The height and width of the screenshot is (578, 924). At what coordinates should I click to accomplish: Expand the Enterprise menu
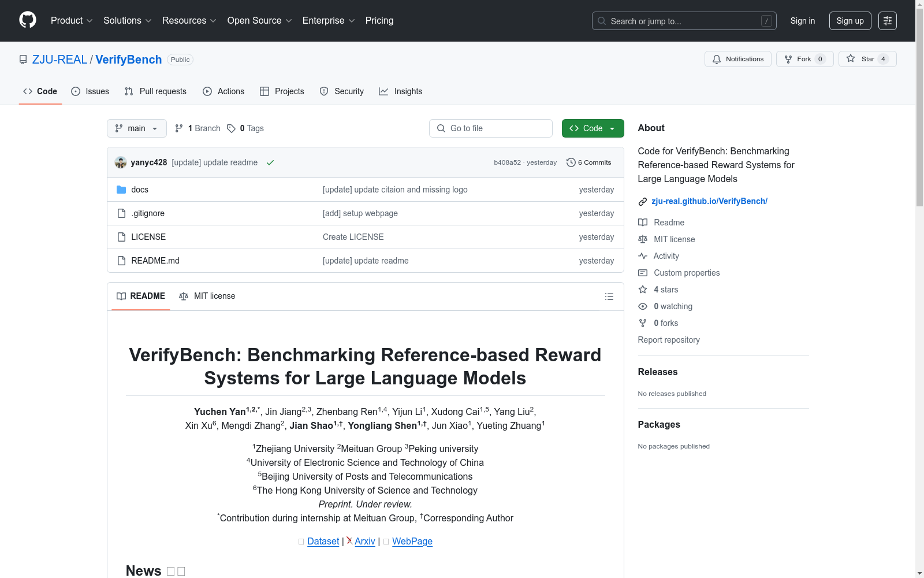(x=329, y=21)
